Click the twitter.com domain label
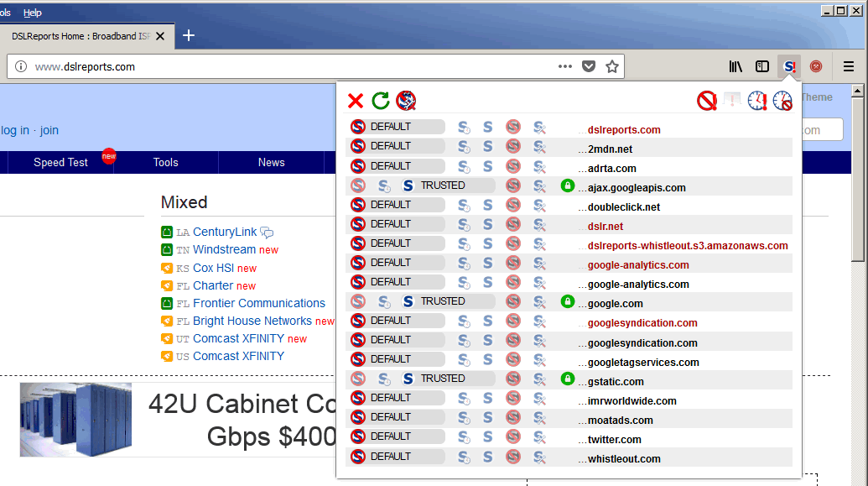 point(615,440)
